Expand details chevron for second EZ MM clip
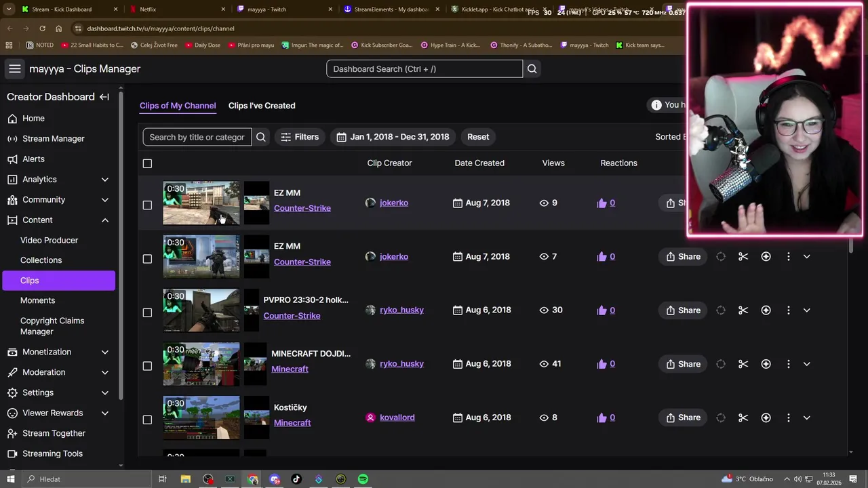The height and width of the screenshot is (488, 868). [x=806, y=256]
